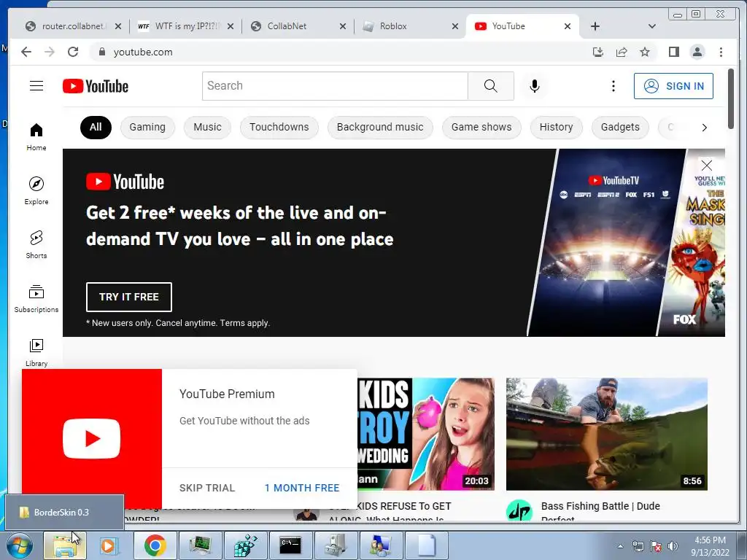The image size is (747, 560).
Task: Open Windows Media Player taskbar icon
Action: tap(109, 545)
